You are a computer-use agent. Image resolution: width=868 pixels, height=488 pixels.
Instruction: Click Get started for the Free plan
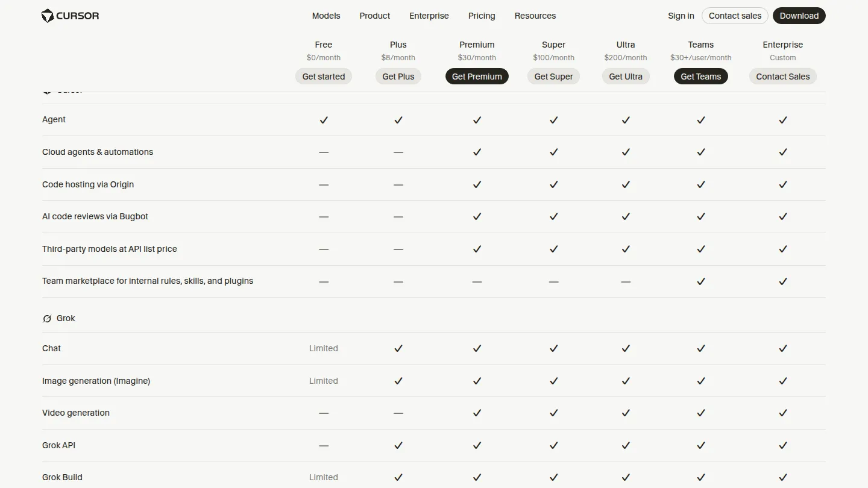(x=324, y=77)
